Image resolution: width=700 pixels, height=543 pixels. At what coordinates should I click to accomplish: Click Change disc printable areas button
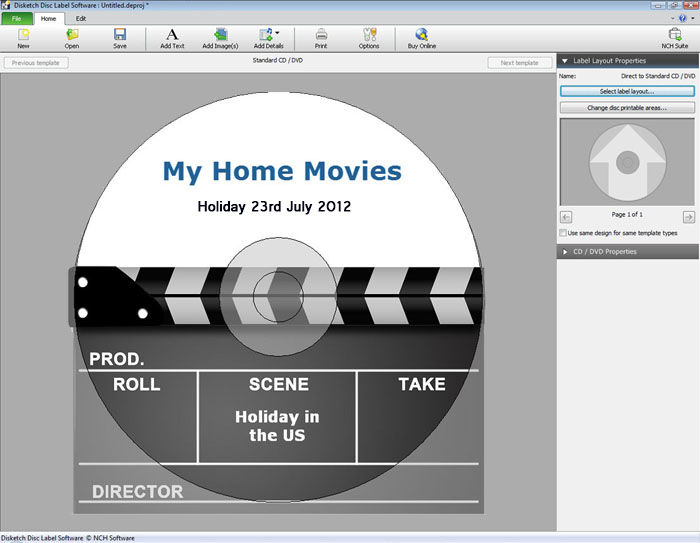coord(627,107)
